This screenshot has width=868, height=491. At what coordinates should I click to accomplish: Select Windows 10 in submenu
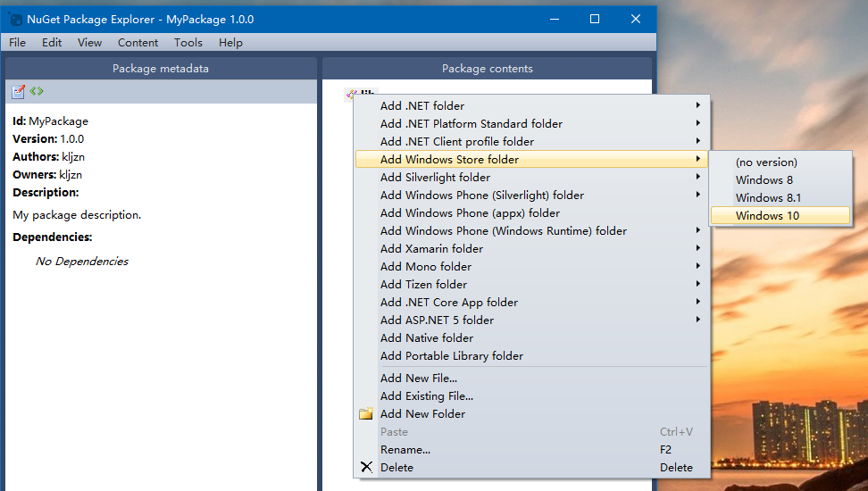(x=780, y=215)
